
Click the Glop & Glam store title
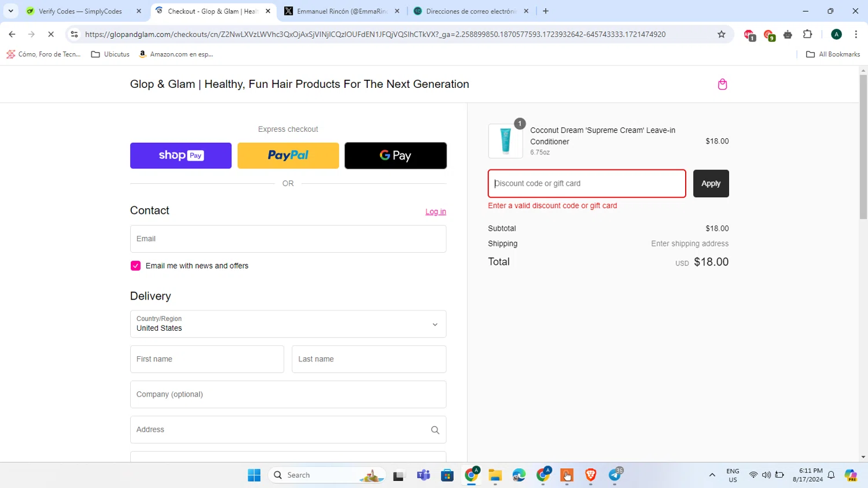pos(300,84)
